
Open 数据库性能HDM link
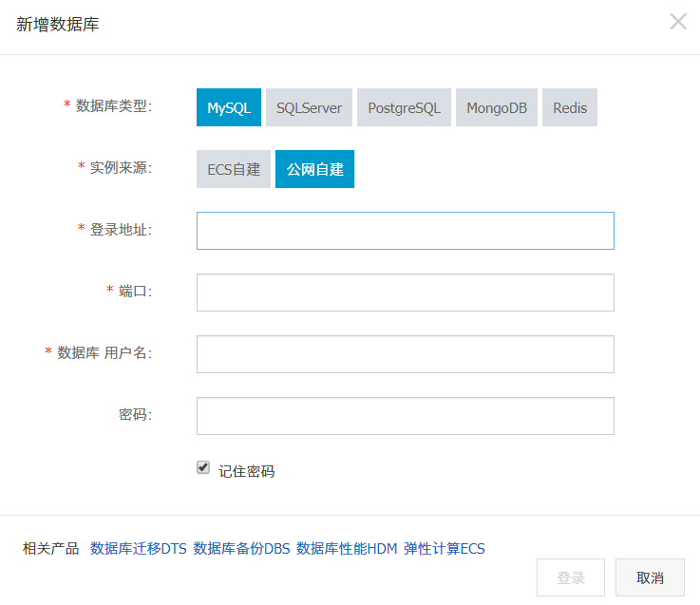click(x=347, y=548)
